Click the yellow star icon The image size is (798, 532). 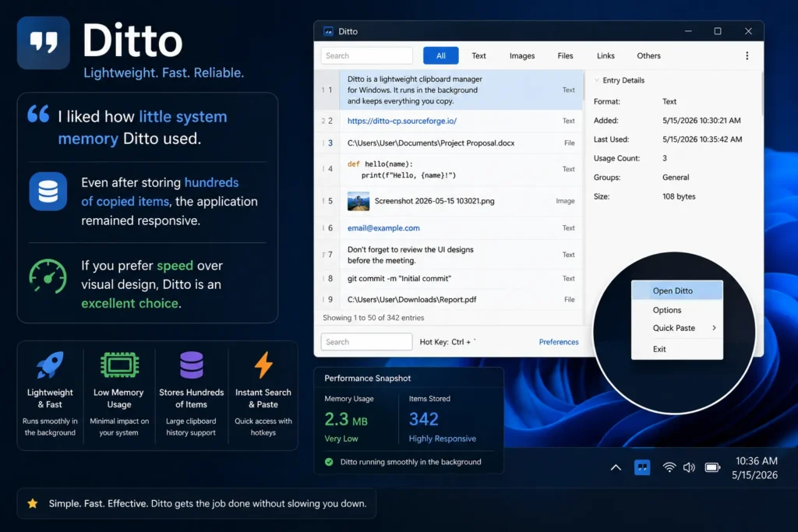[33, 503]
